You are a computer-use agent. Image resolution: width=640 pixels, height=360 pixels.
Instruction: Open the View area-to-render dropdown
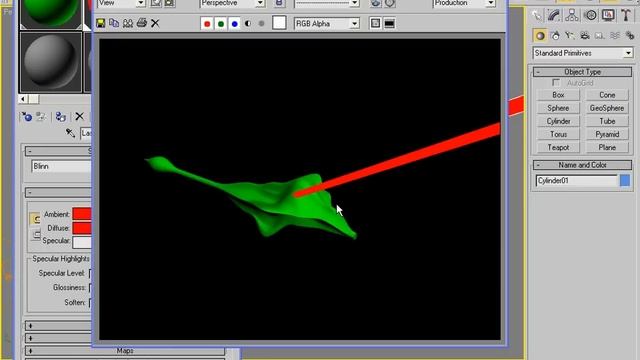coord(122,3)
